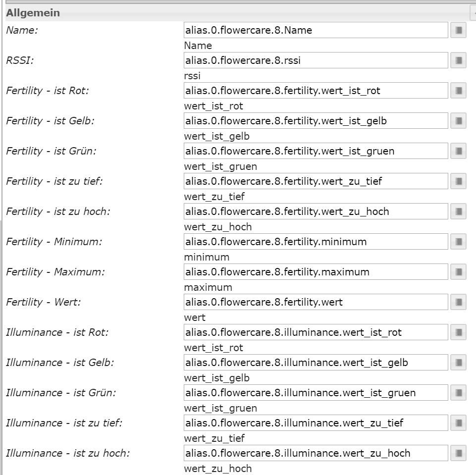Open ID picker for Illuminance - ist zu hoch
Image resolution: width=476 pixels, height=475 pixels.
458,453
